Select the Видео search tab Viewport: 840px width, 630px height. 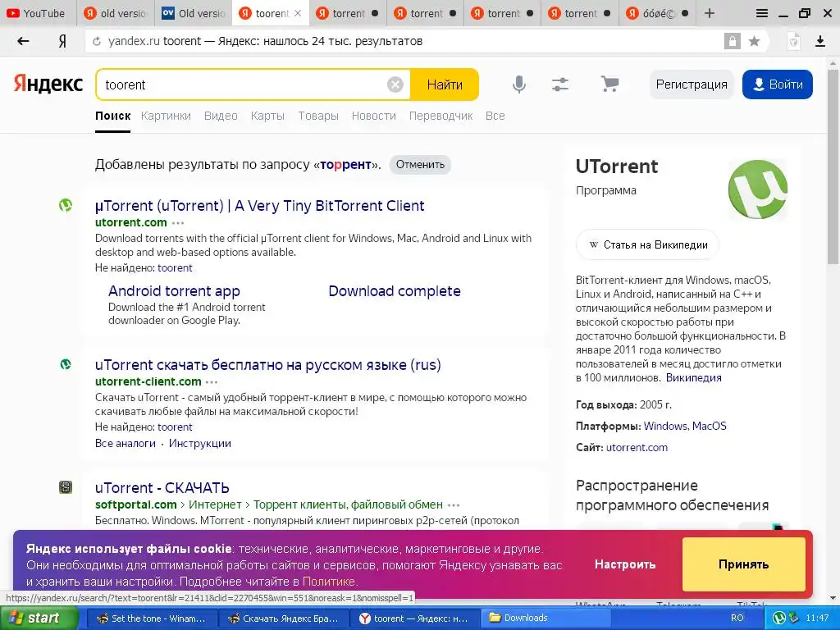[x=221, y=116]
